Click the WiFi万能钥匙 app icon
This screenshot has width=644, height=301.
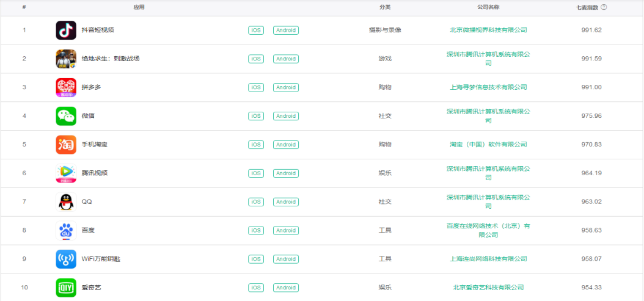pyautogui.click(x=66, y=259)
